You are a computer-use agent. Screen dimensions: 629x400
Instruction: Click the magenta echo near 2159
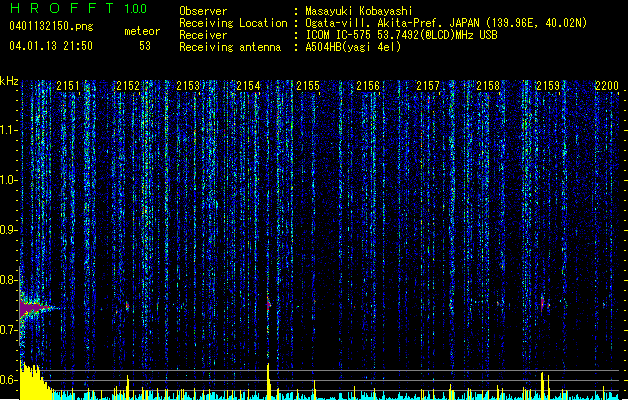[x=542, y=304]
